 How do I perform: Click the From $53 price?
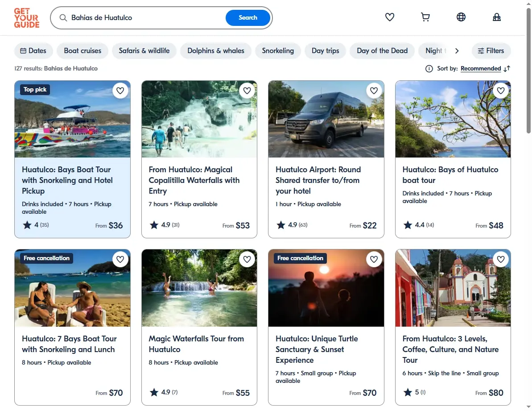coord(236,225)
